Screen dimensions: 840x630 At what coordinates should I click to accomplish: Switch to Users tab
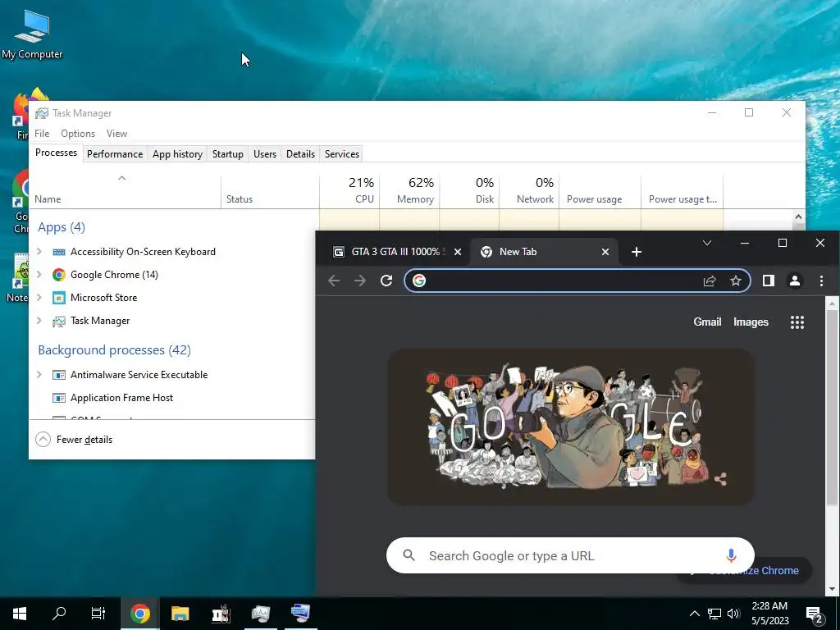[265, 153]
